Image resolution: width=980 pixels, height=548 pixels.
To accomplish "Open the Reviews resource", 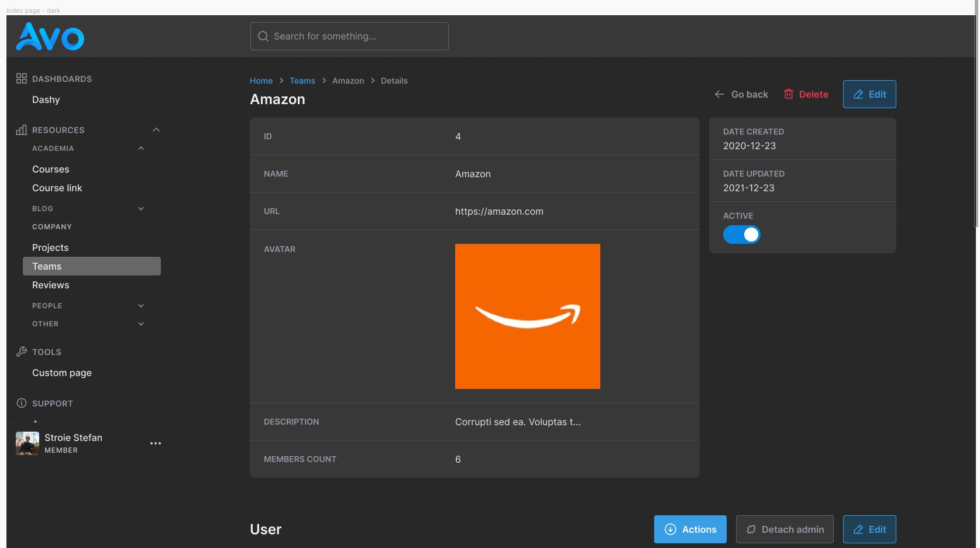I will (51, 285).
